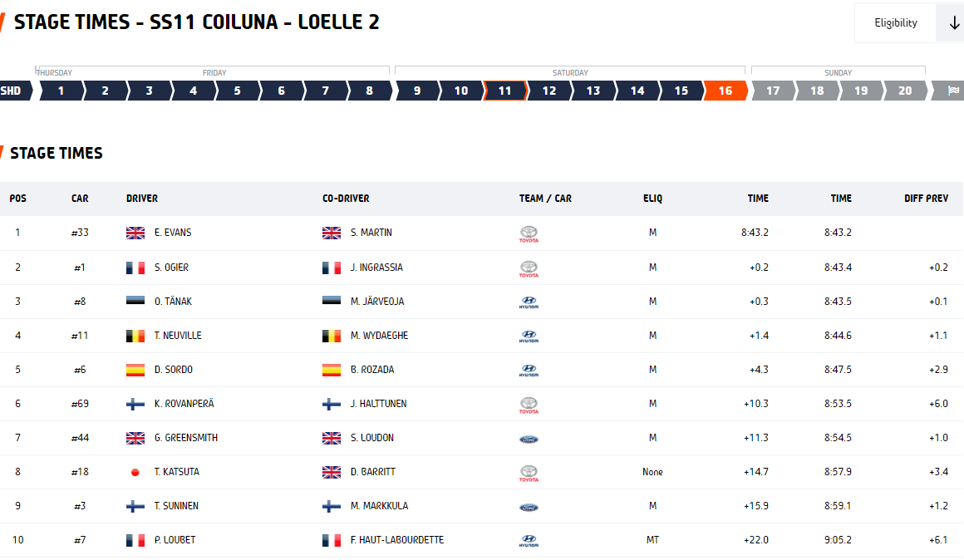Click the Hyundai logo in the O. Tänak row

coord(529,302)
